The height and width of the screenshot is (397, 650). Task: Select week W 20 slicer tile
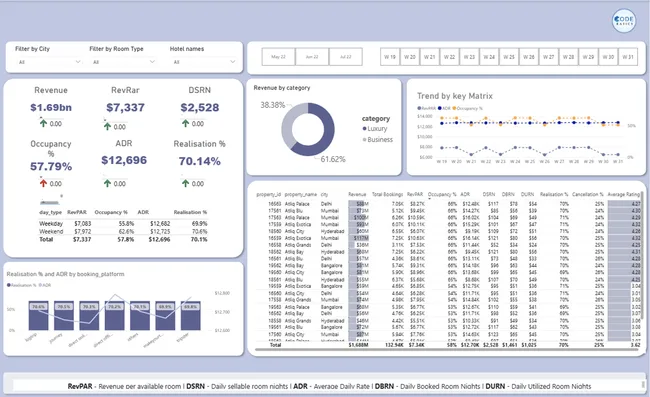click(x=410, y=57)
